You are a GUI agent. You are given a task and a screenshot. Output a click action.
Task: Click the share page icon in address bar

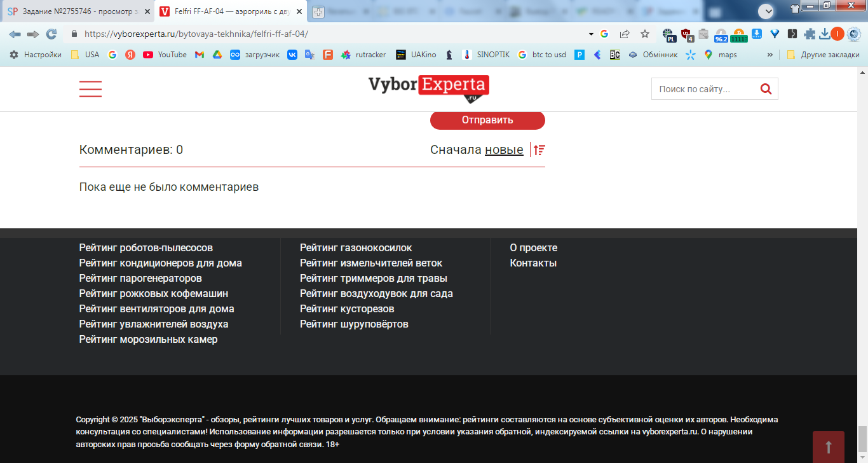point(625,34)
